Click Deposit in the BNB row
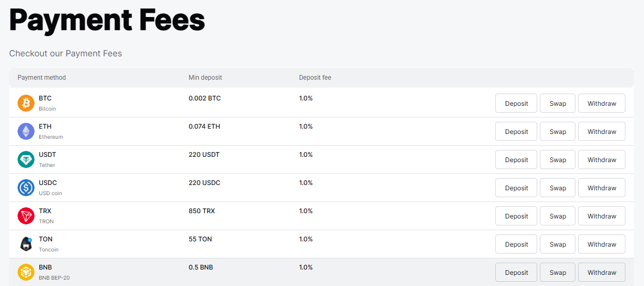Image resolution: width=644 pixels, height=286 pixels. (516, 272)
